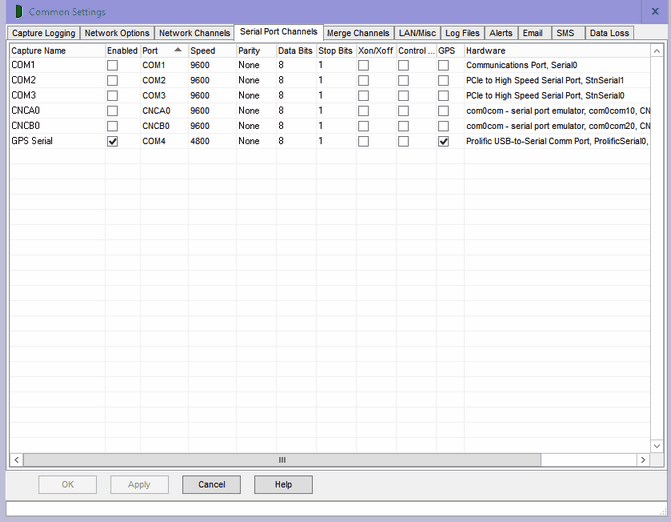Go to the Data Loss tab
Viewport: 671px width, 522px height.
(x=609, y=33)
